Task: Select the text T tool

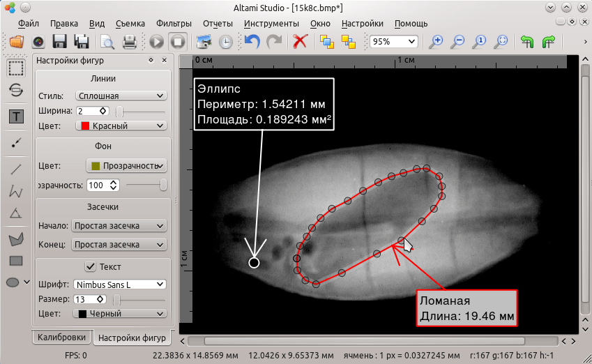Action: [16, 116]
